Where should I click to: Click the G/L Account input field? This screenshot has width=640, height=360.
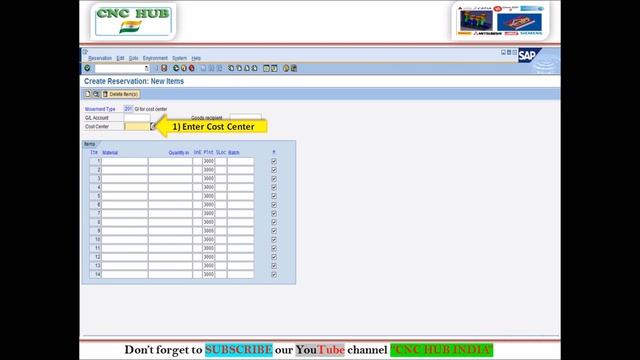(137, 118)
